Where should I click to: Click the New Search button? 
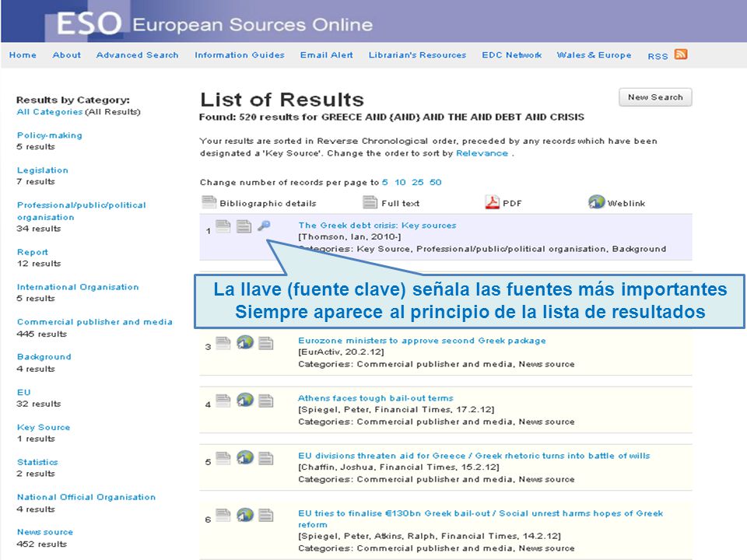655,97
